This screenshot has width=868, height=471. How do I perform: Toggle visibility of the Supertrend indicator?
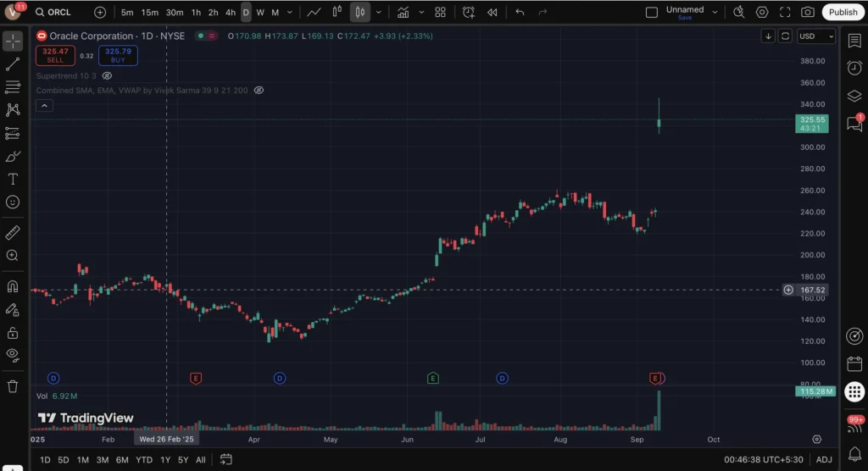[107, 75]
